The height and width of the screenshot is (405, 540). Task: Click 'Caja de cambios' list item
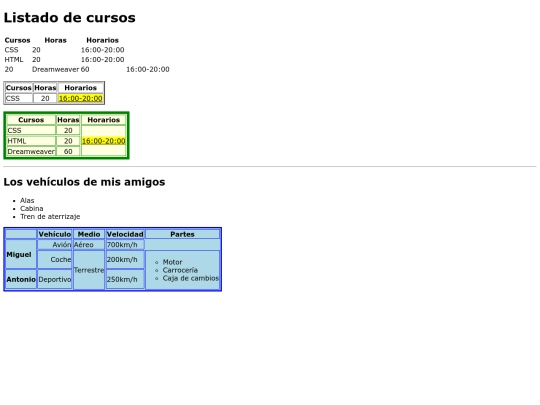point(191,278)
